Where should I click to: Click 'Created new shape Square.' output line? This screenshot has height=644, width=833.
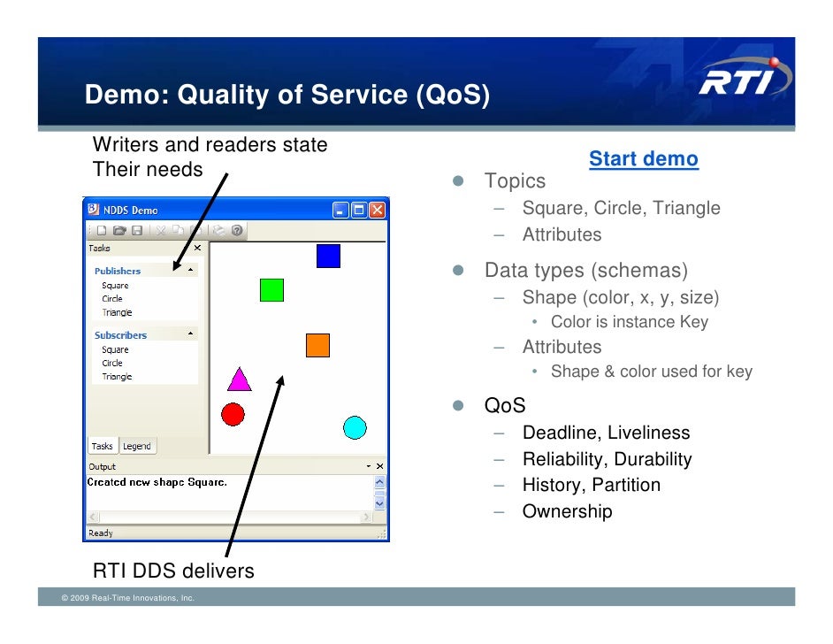(157, 482)
